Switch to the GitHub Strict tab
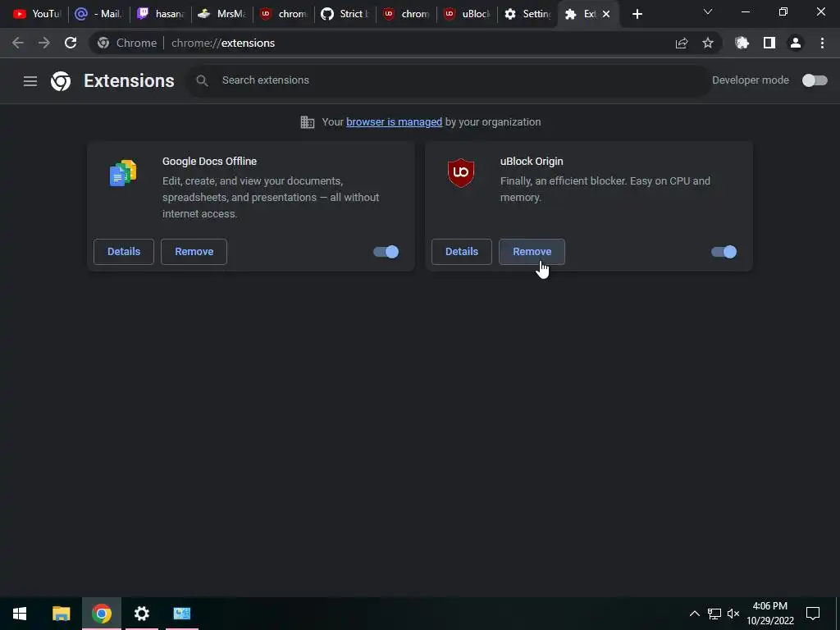840x630 pixels. coord(345,14)
